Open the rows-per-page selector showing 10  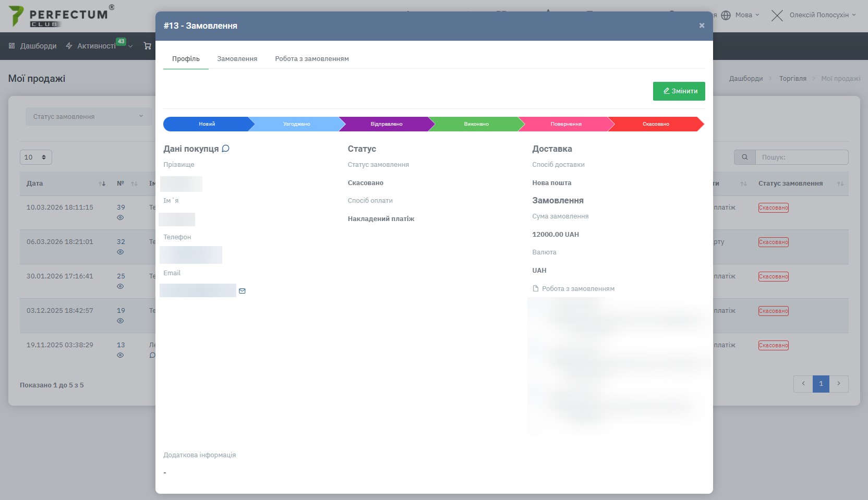coord(35,157)
